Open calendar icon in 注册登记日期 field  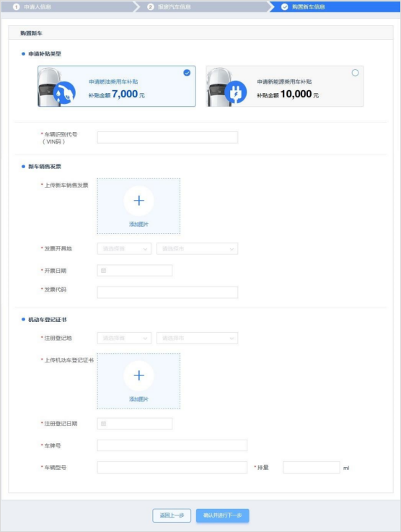(104, 424)
